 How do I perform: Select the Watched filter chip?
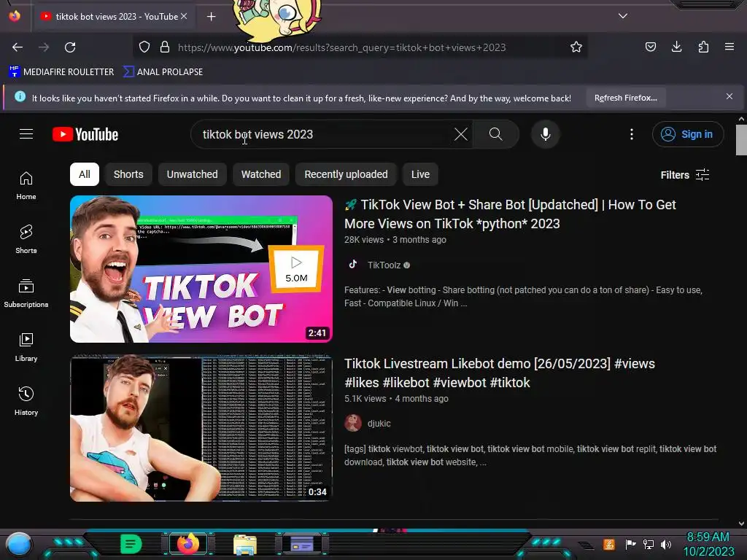(261, 174)
